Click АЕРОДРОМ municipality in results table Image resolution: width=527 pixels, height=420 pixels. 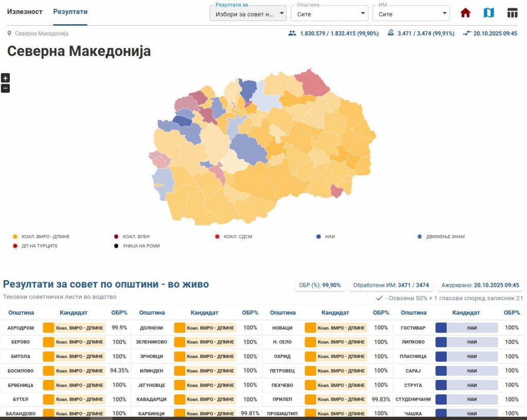coord(21,327)
